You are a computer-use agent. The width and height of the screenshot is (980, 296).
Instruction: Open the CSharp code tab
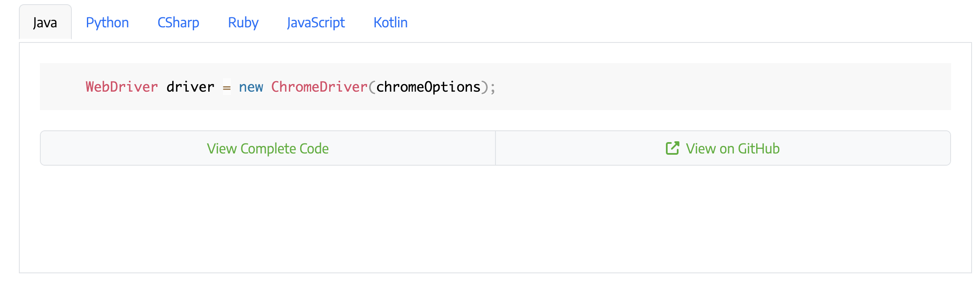click(178, 22)
